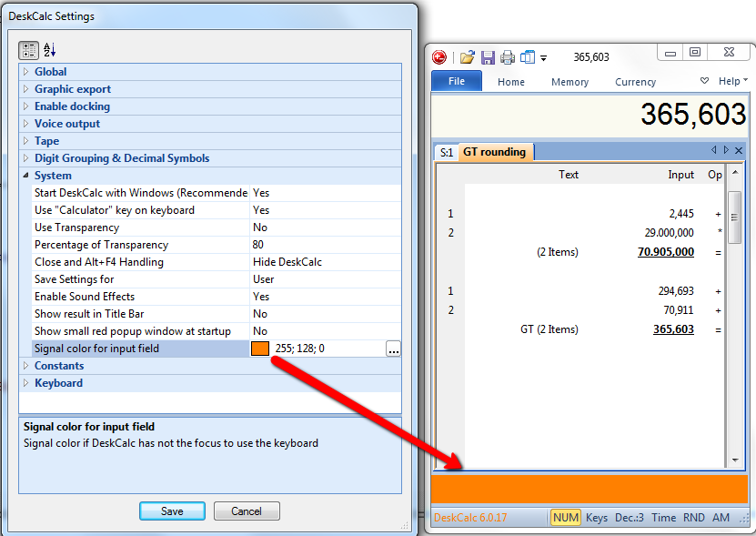
Task: Click the orange signal input field
Action: coord(590,489)
